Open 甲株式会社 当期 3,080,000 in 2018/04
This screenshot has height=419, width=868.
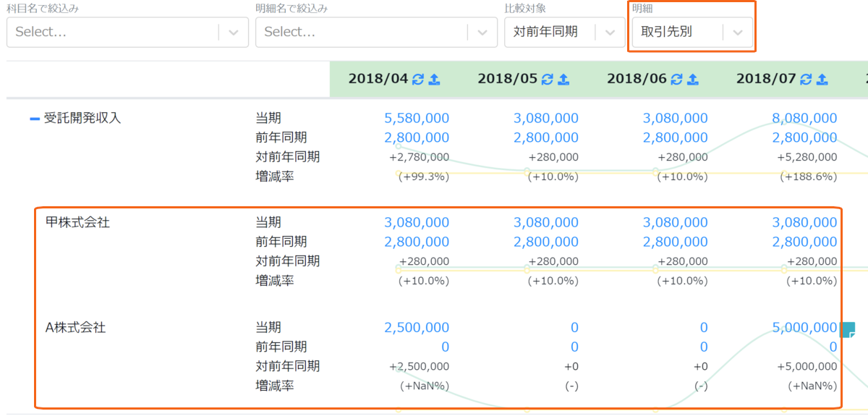[x=417, y=223]
